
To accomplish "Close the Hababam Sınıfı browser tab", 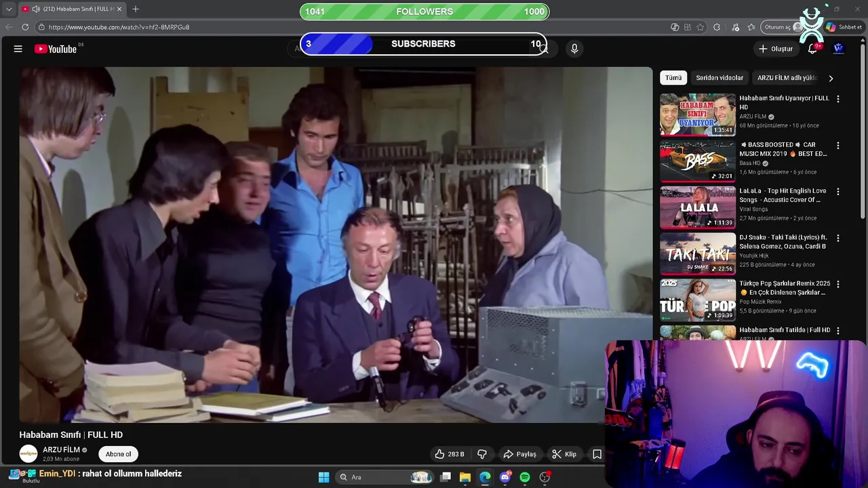I will [x=119, y=9].
